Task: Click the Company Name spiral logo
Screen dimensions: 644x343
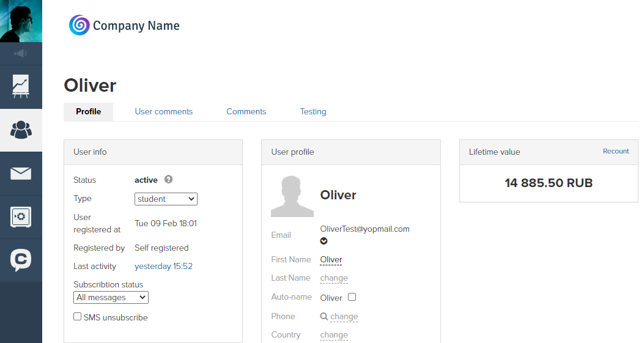Action: (80, 26)
